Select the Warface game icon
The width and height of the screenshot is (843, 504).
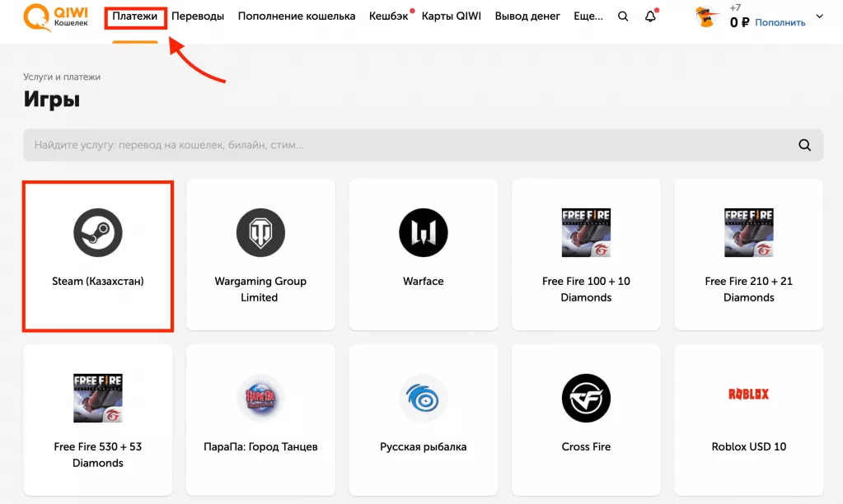pos(423,233)
